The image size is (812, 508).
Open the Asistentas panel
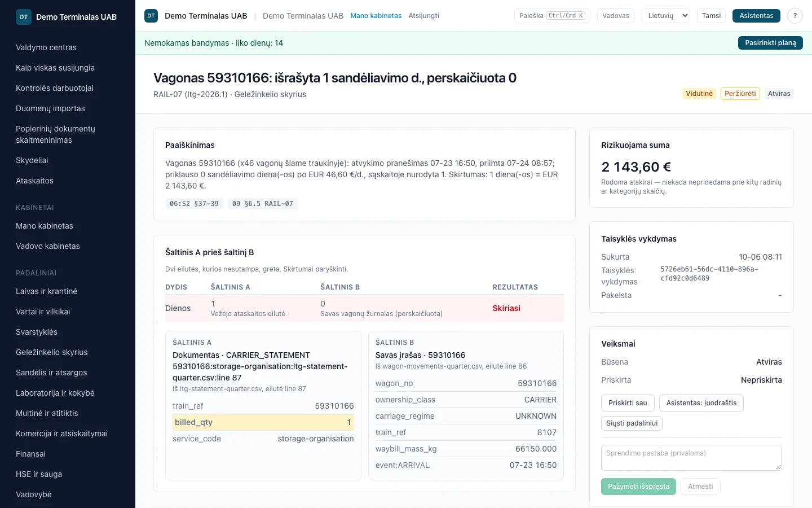click(756, 16)
